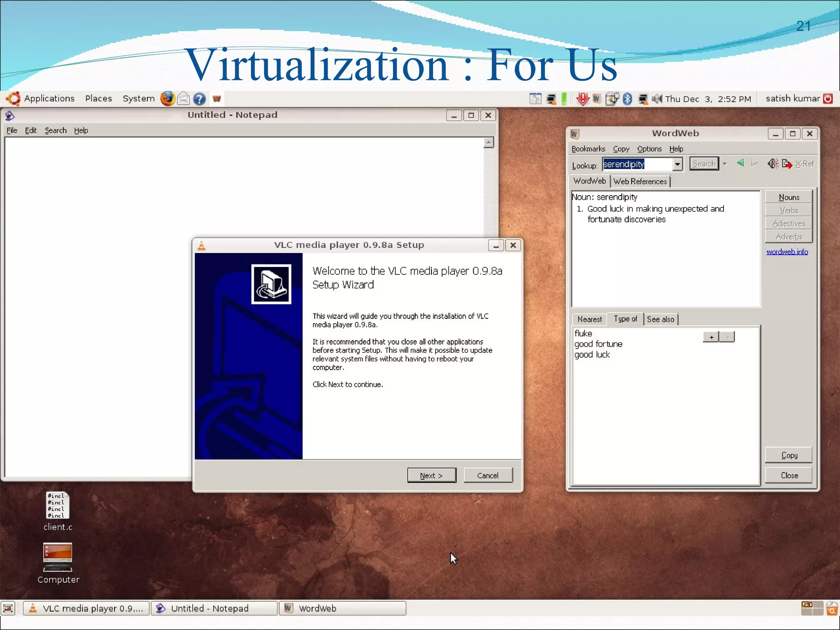
Task: Switch to Untitled - Notepad in taskbar
Action: 215,608
